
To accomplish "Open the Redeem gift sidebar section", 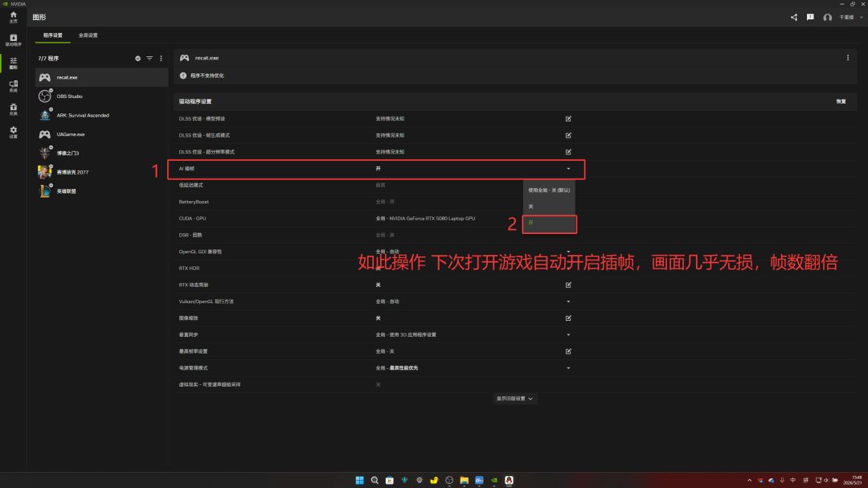I will pos(14,109).
